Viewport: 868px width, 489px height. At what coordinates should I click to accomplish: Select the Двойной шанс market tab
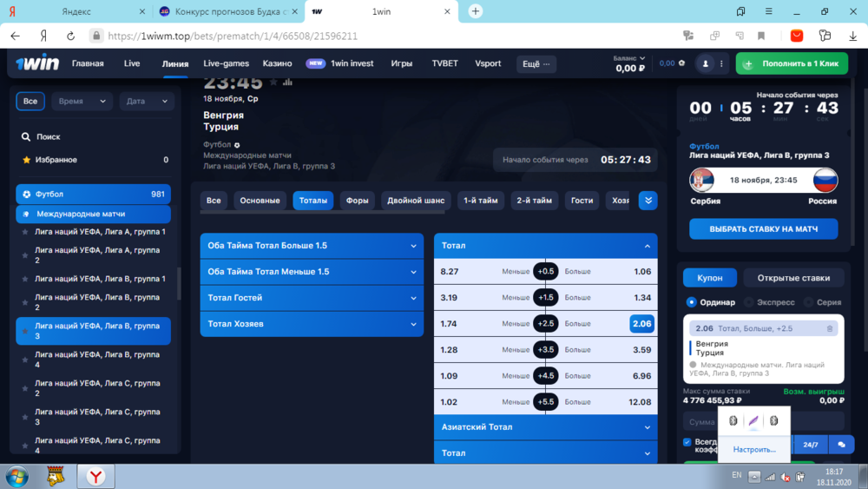tap(416, 201)
